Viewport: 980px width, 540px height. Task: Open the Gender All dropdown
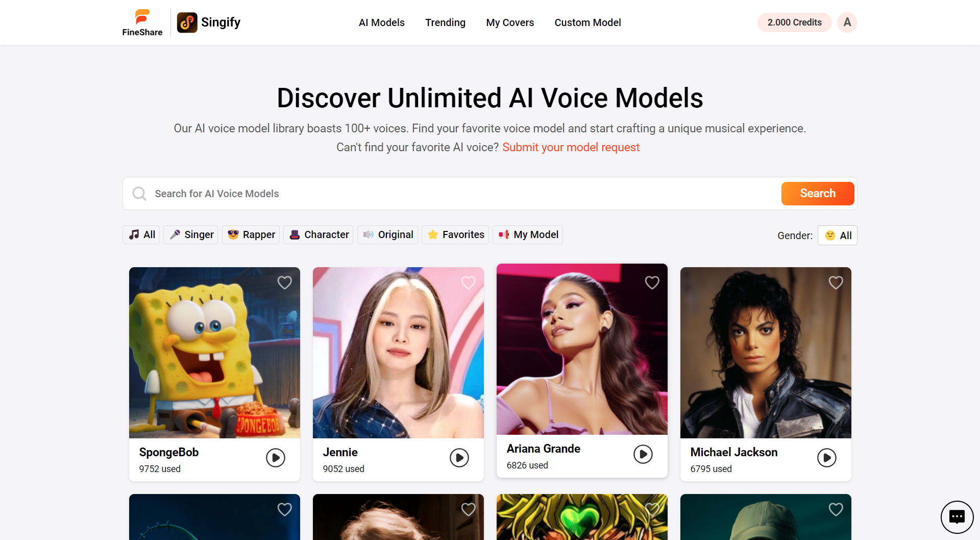(x=838, y=236)
